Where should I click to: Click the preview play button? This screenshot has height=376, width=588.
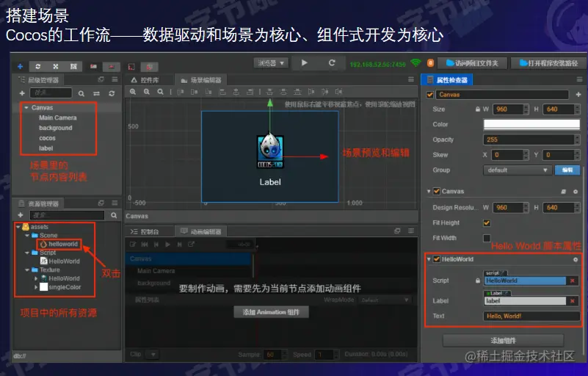(x=305, y=62)
